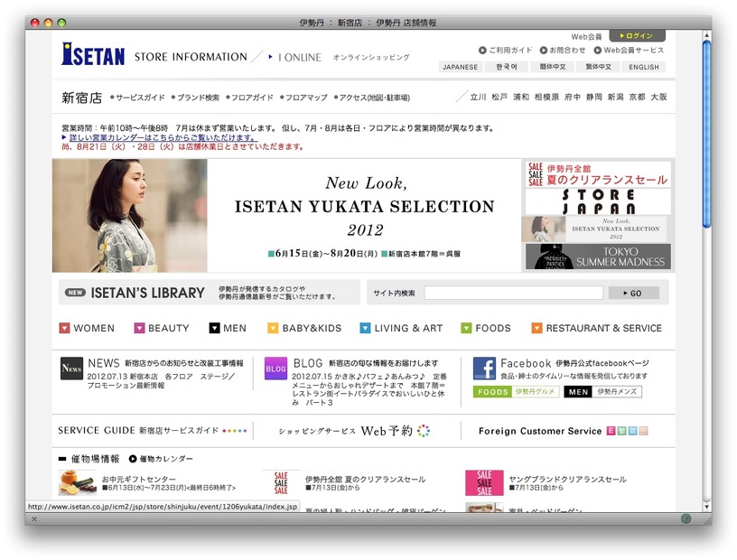737x560 pixels.
Task: Click the GO search button
Action: tap(634, 293)
